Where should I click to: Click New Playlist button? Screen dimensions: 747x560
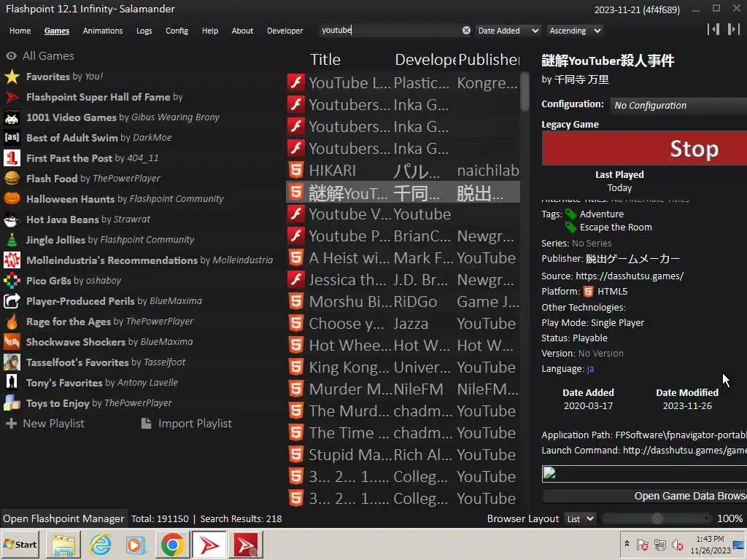pyautogui.click(x=44, y=424)
